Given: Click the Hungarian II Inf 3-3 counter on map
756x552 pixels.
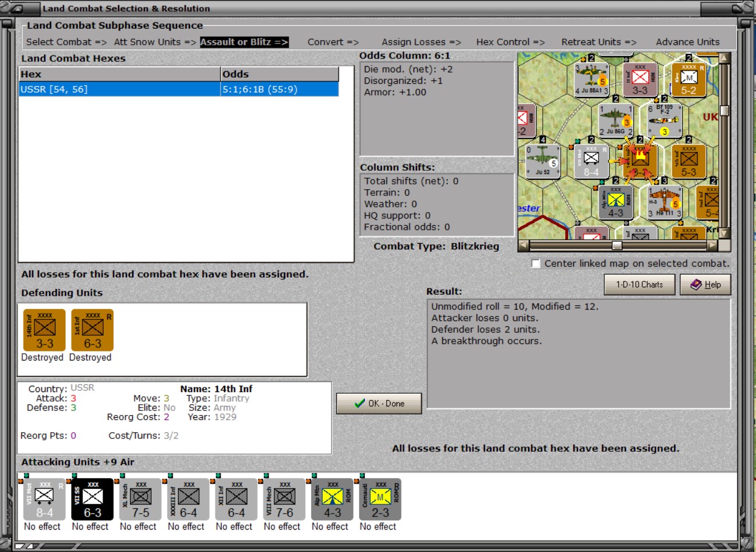Looking at the screenshot, I should tap(640, 80).
